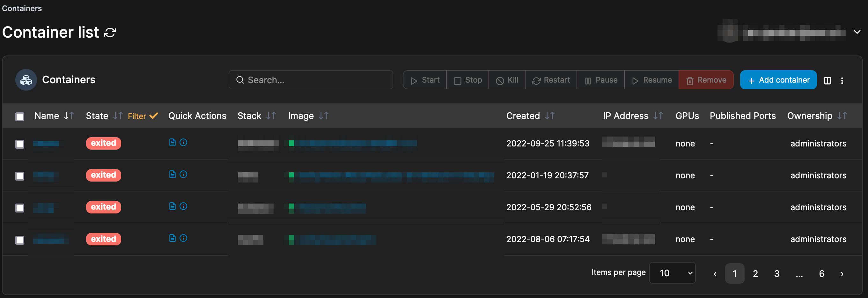Check the last container row checkbox

(20, 240)
